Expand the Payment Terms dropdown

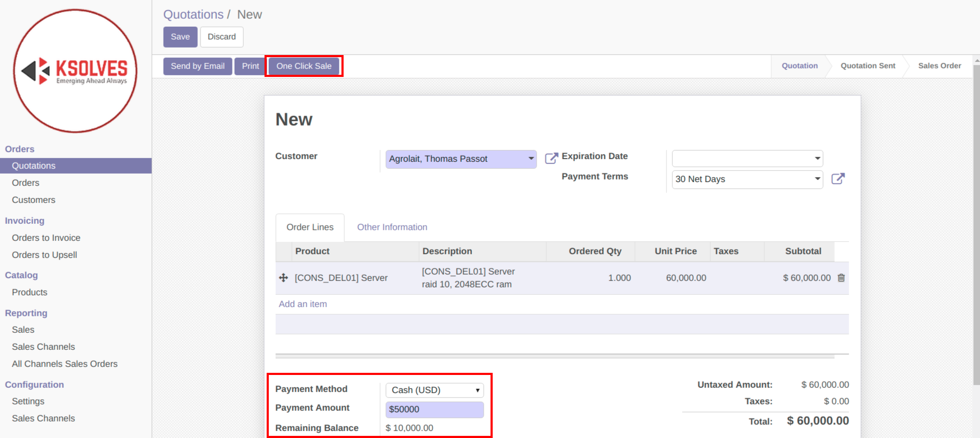tap(817, 179)
